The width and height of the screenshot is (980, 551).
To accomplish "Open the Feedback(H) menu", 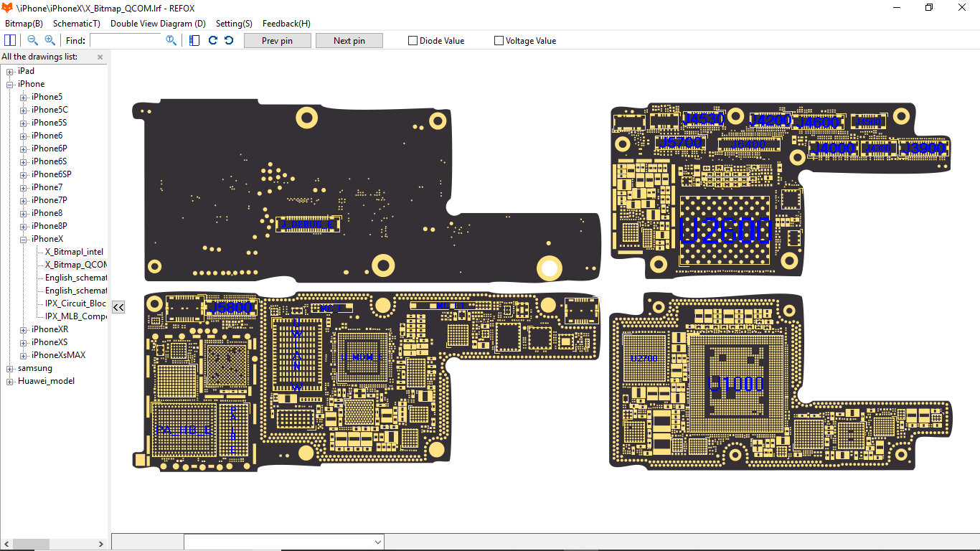I will click(x=286, y=24).
